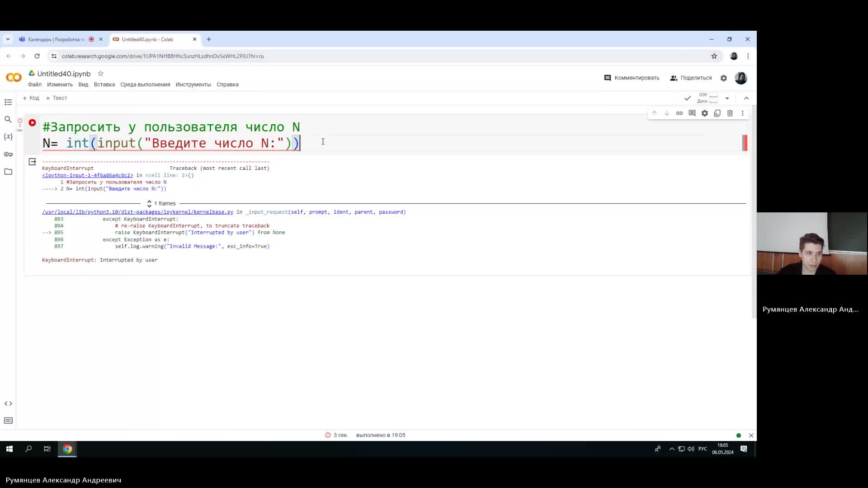Image resolution: width=868 pixels, height=488 pixels.
Task: Open the command palette icon in sidebar bottom
Action: point(8,421)
